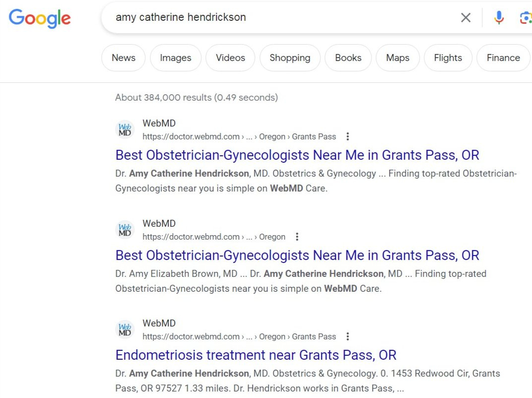Switch to the Maps filter
This screenshot has height=398, width=532.
(x=398, y=58)
